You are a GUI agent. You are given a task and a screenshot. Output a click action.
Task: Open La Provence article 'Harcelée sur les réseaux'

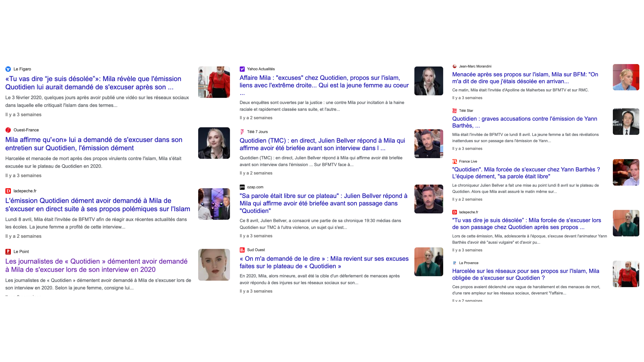[x=526, y=274]
